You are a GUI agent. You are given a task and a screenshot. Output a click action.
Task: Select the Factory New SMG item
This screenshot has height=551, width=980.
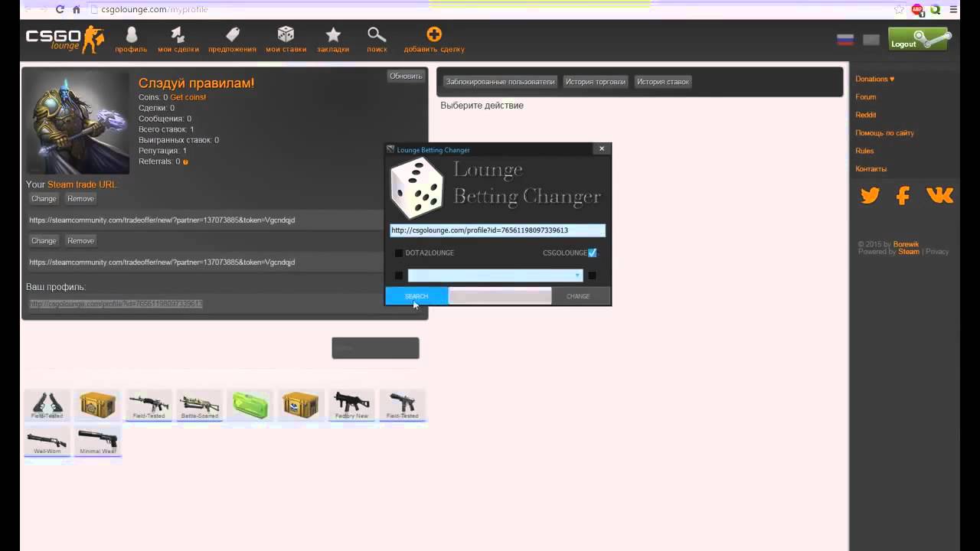[351, 405]
